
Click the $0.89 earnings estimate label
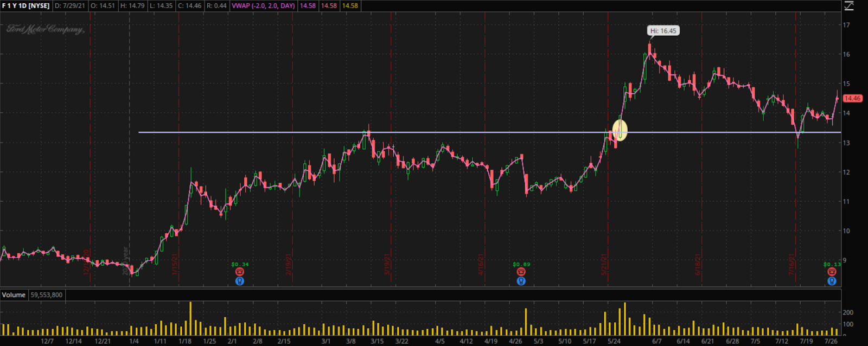[521, 265]
